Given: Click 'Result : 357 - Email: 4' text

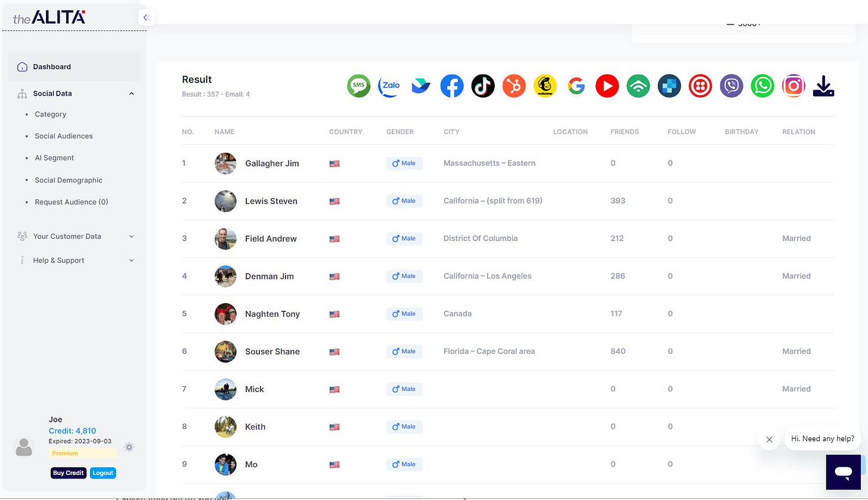Looking at the screenshot, I should click(216, 94).
